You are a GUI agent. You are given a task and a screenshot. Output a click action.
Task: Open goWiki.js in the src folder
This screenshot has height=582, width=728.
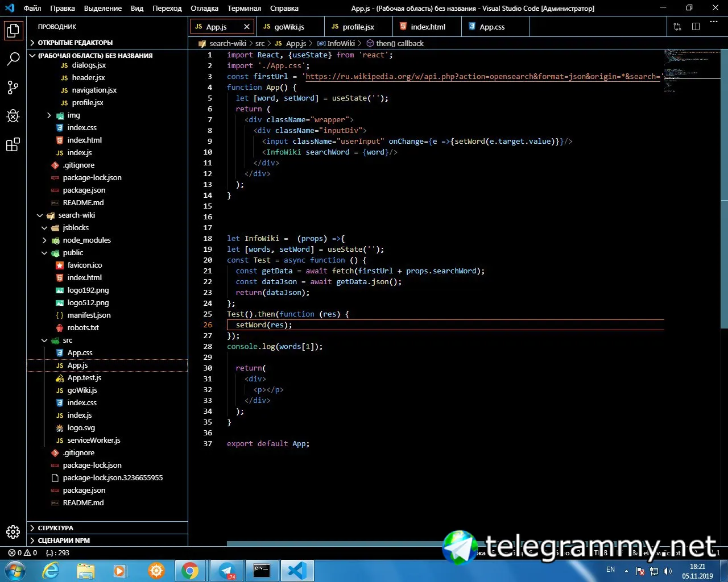pyautogui.click(x=82, y=390)
